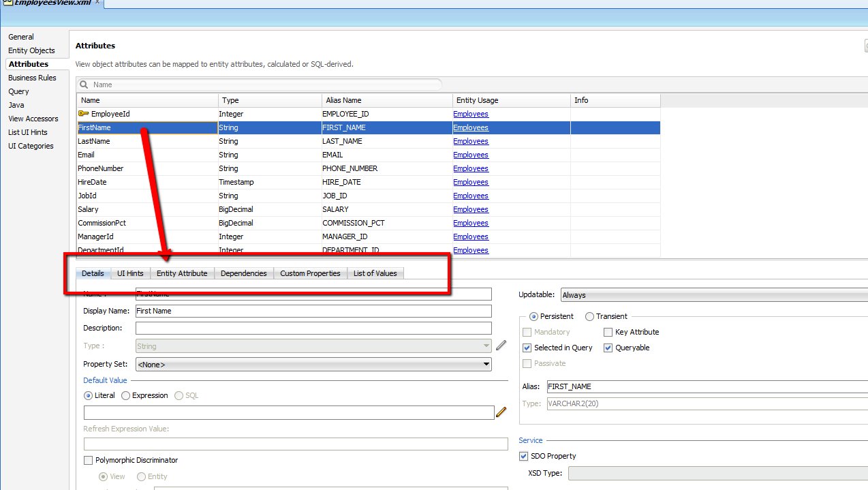Click the pencil icon beside Type field
868x490 pixels.
tap(501, 346)
